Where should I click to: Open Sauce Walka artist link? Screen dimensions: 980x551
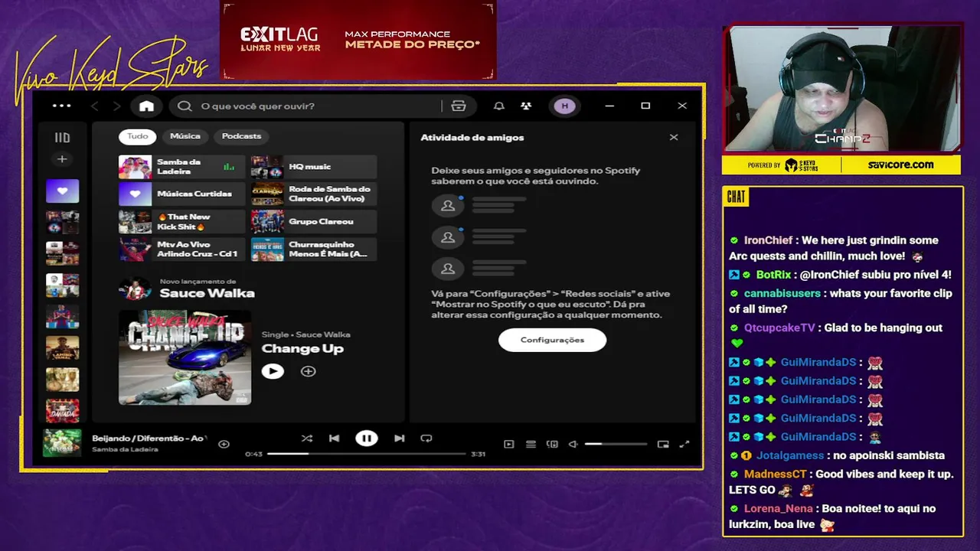[x=207, y=293]
